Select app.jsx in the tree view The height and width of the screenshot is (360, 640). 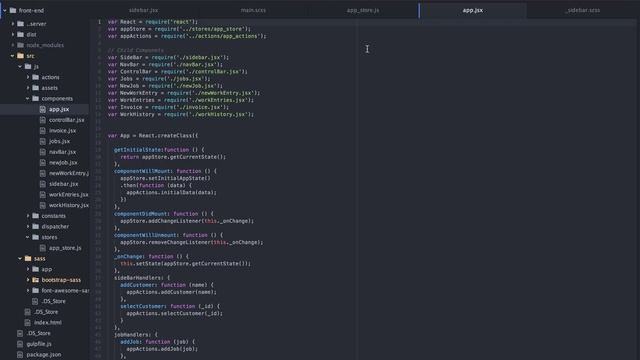(x=59, y=109)
